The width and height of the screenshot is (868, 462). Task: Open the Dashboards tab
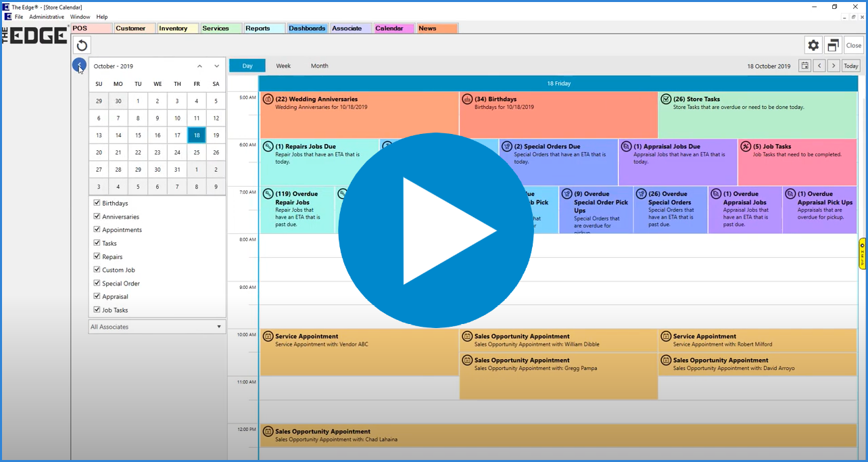pos(307,28)
